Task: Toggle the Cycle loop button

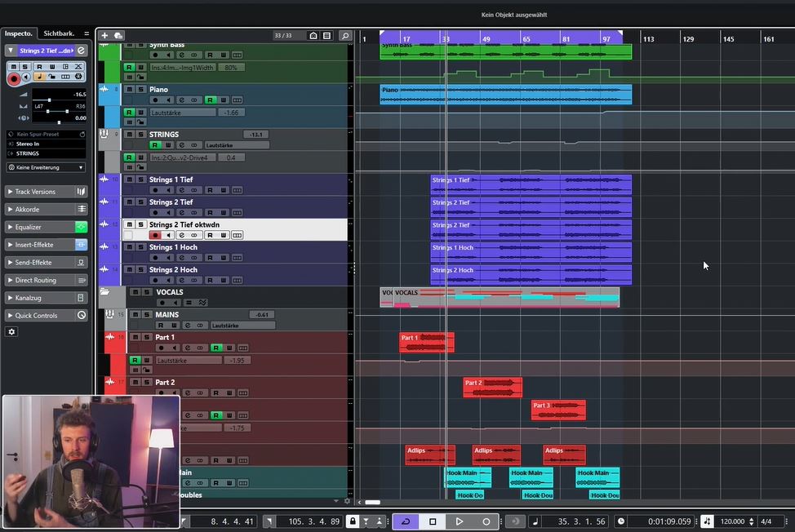Action: pos(406,521)
